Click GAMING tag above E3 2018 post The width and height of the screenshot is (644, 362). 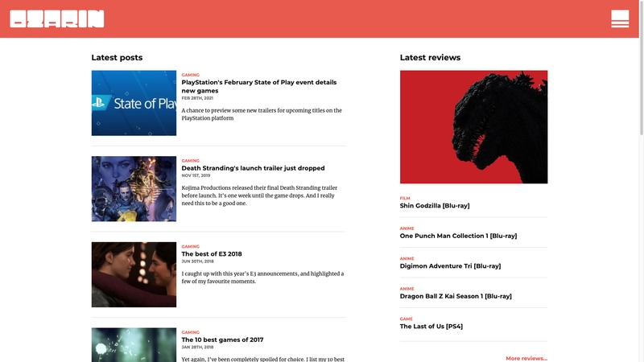pyautogui.click(x=191, y=247)
